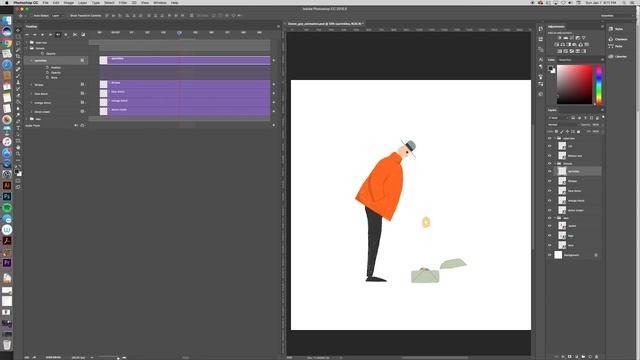Mute the Audio Track speaker button
The width and height of the screenshot is (640, 360).
[76, 125]
